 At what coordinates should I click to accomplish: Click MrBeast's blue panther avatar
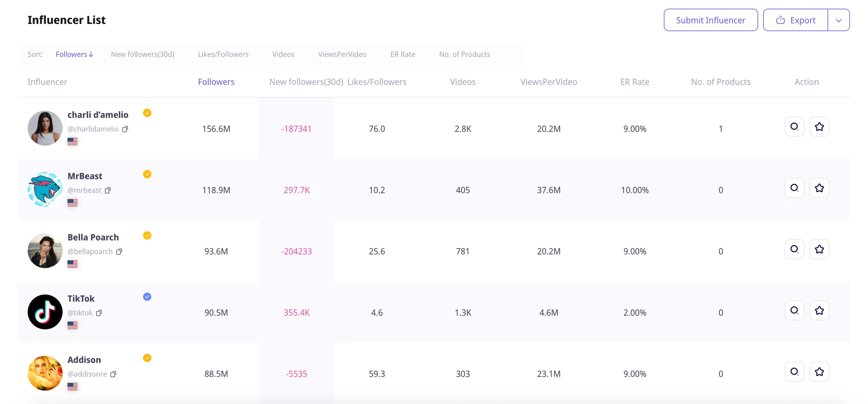click(x=45, y=190)
